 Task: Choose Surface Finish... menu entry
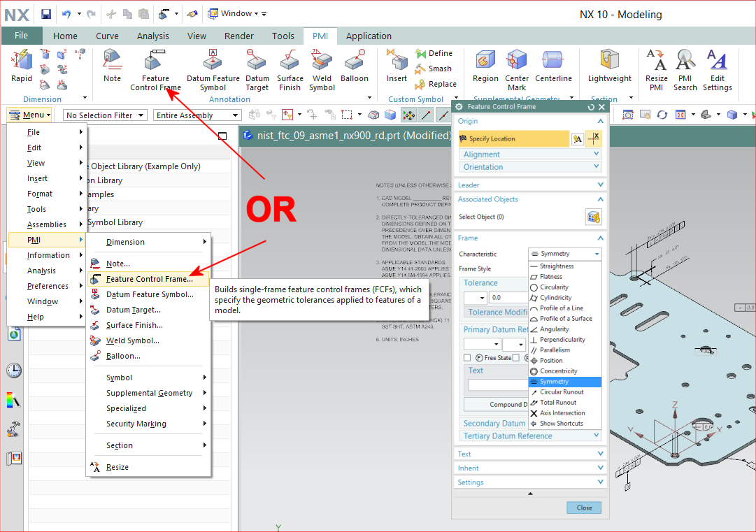pyautogui.click(x=148, y=325)
